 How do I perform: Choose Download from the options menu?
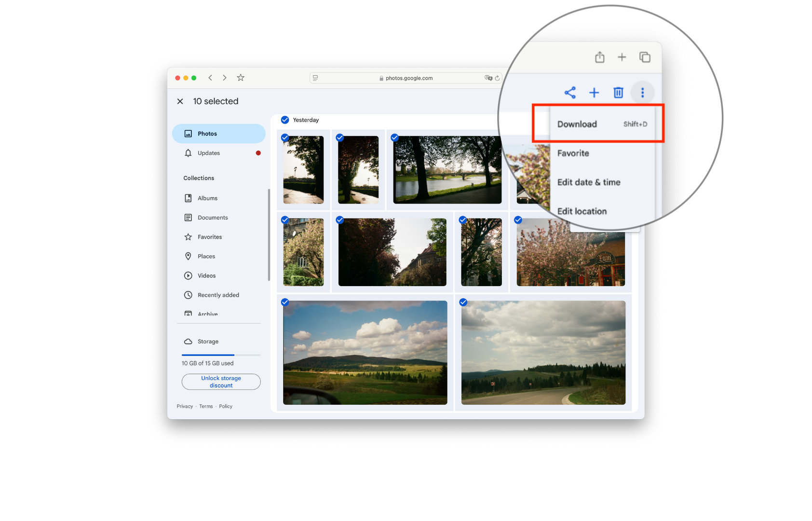(577, 124)
